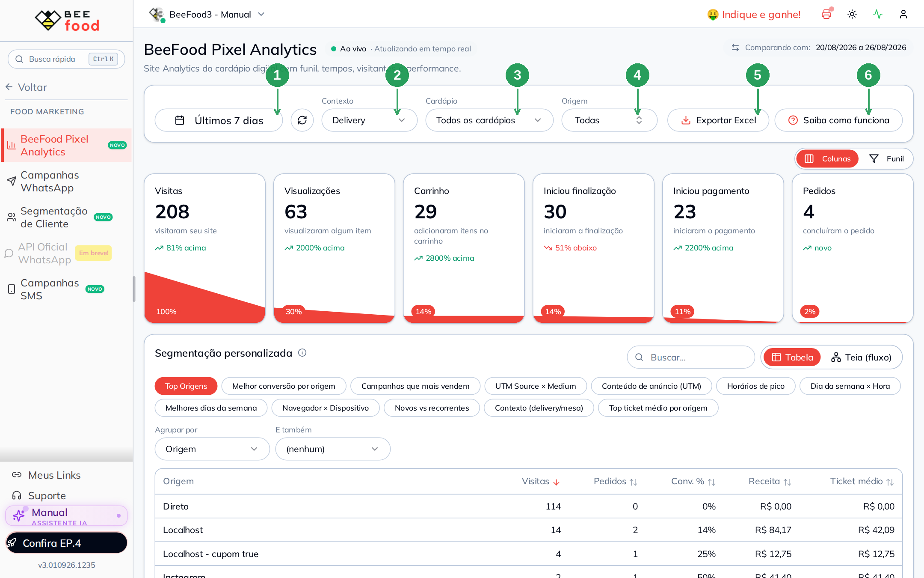
Task: Open the activity pulse icon
Action: (878, 14)
